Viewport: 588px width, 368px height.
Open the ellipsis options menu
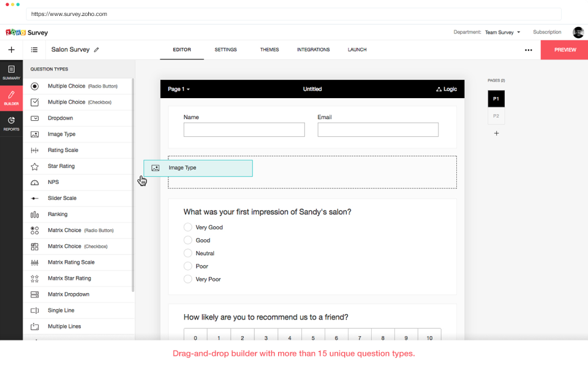click(x=528, y=50)
